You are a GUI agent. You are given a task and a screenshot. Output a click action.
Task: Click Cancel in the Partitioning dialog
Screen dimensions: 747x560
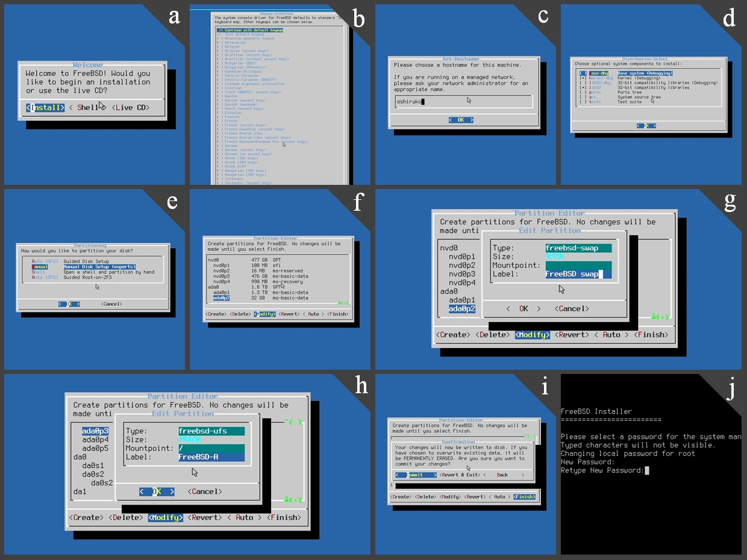point(111,304)
